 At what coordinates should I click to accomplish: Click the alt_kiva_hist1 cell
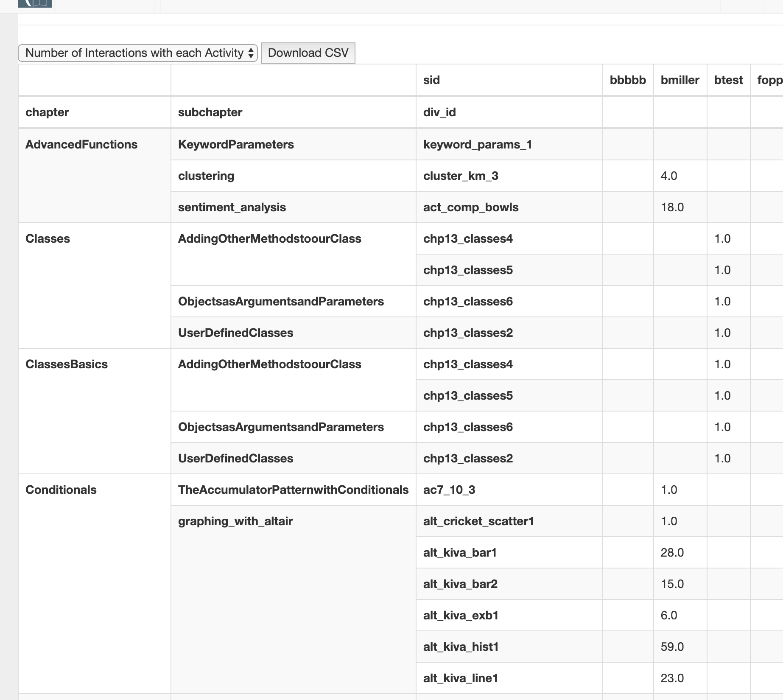point(509,647)
